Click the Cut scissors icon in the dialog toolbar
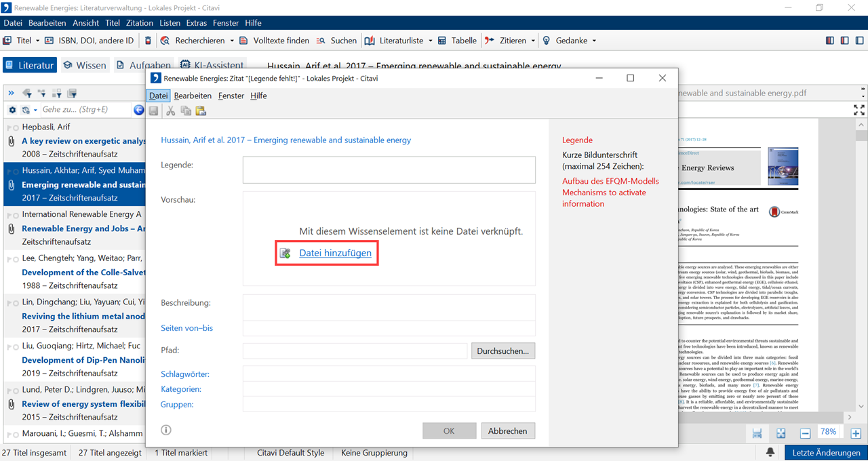 [x=171, y=111]
